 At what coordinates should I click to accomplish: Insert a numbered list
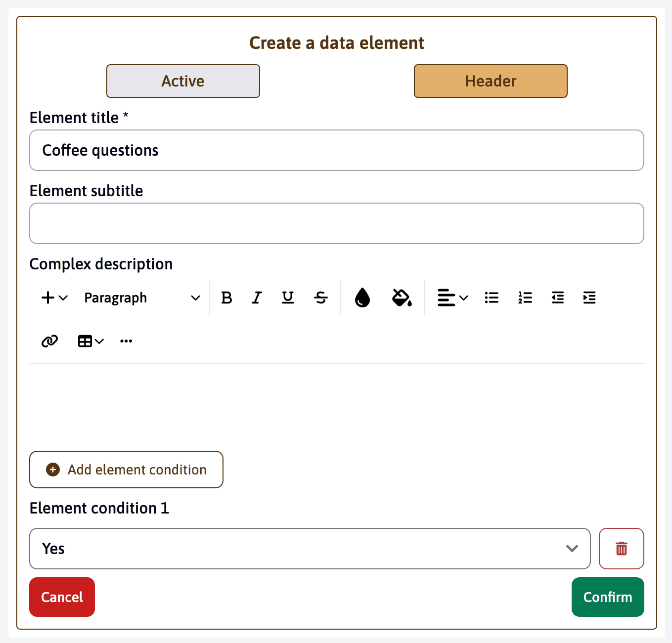click(525, 298)
